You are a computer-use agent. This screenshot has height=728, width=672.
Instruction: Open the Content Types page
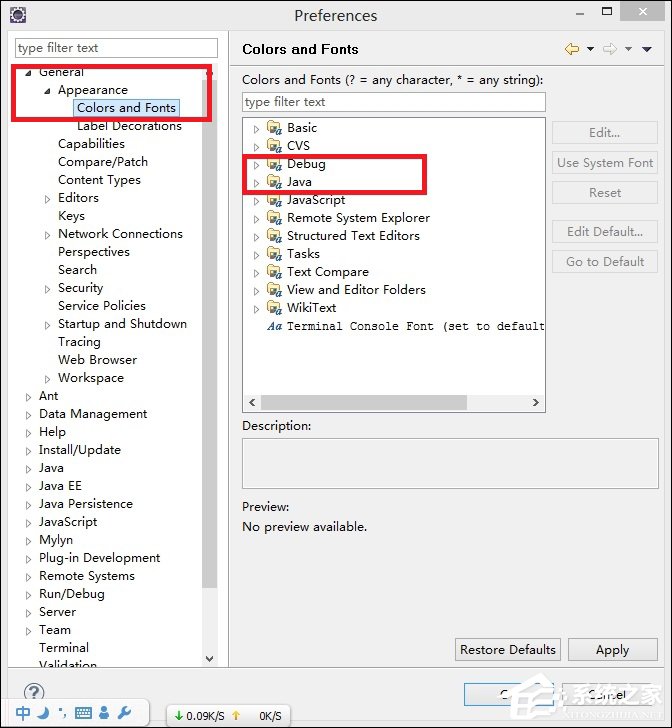coord(99,180)
